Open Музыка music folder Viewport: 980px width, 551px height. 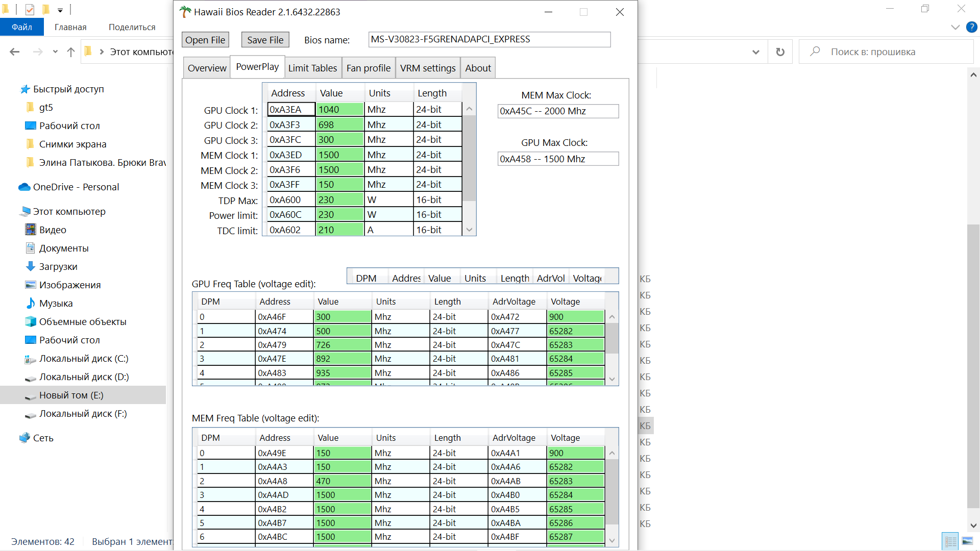coord(56,303)
